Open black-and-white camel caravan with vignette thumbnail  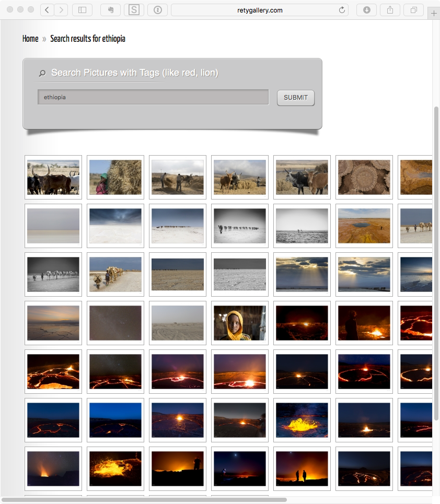point(240,226)
